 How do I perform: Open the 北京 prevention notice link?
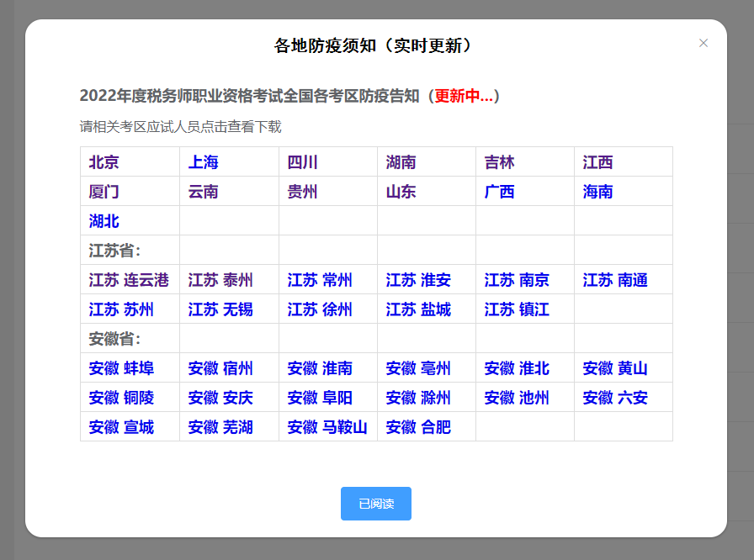click(104, 162)
